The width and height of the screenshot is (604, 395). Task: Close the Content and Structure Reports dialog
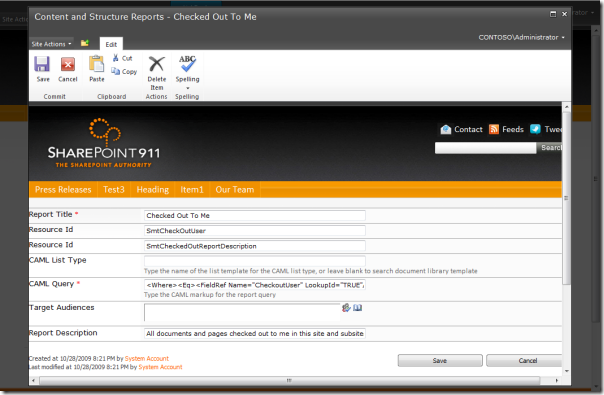[x=564, y=14]
